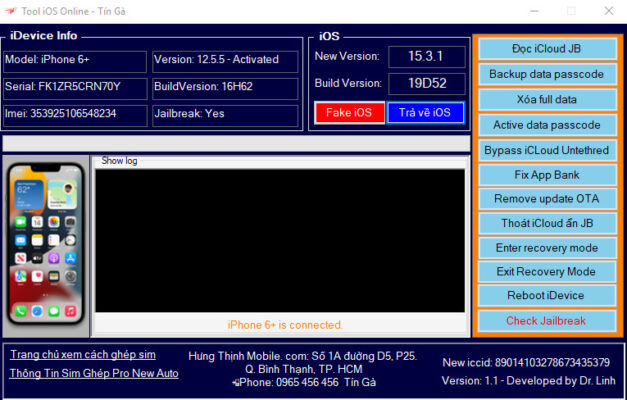The width and height of the screenshot is (627, 400).
Task: Click Thoát iCloud ẩn JB
Action: (x=547, y=223)
